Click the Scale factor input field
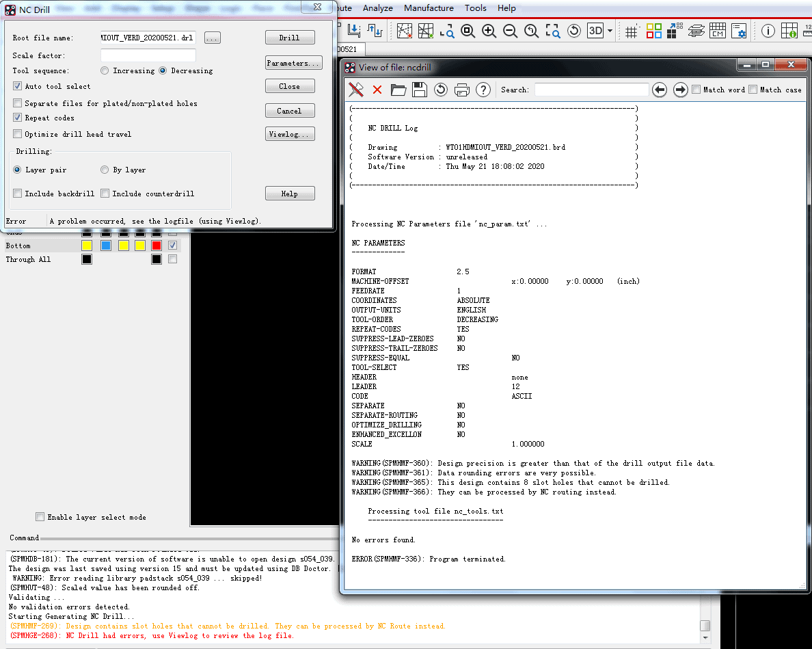This screenshot has width=812, height=649. (x=148, y=55)
